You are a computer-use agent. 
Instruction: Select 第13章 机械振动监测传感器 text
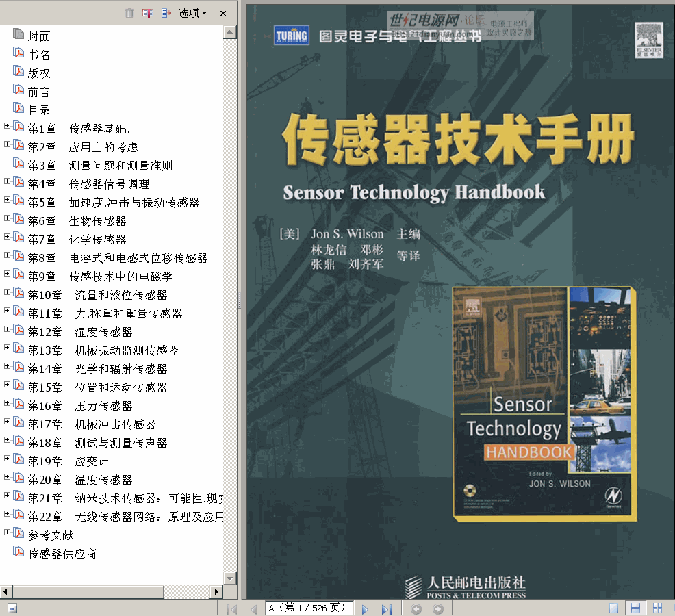pyautogui.click(x=103, y=350)
